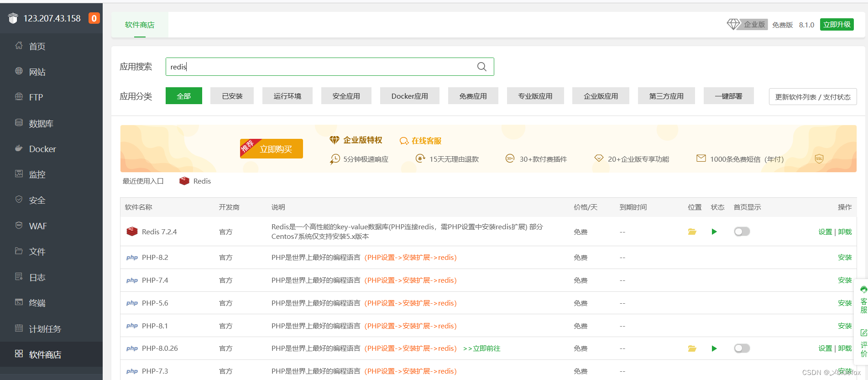The image size is (868, 380).
Task: Toggle homepage display for Redis 7.2.4
Action: (x=742, y=232)
